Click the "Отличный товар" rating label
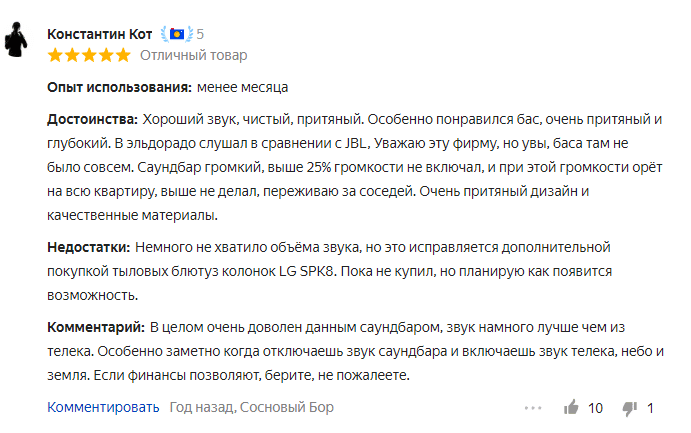 pos(193,56)
